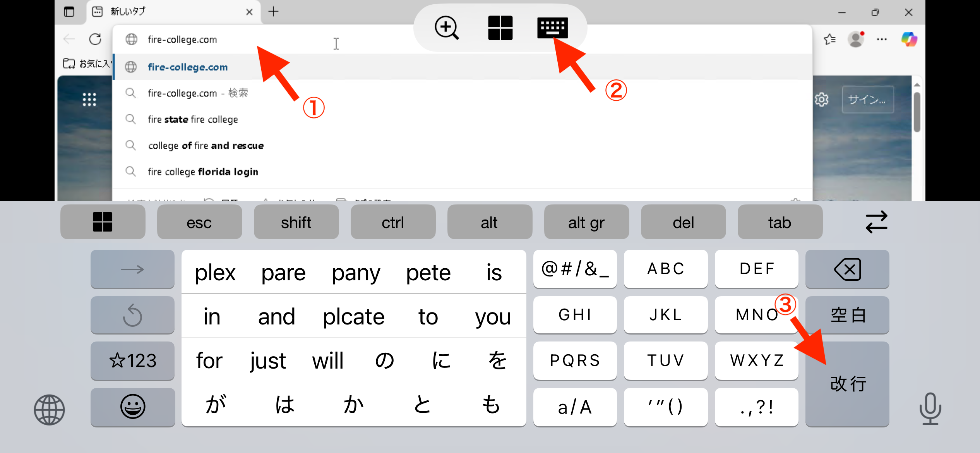This screenshot has width=980, height=453.
Task: Open Edge tab actions menu icon
Action: [69, 12]
